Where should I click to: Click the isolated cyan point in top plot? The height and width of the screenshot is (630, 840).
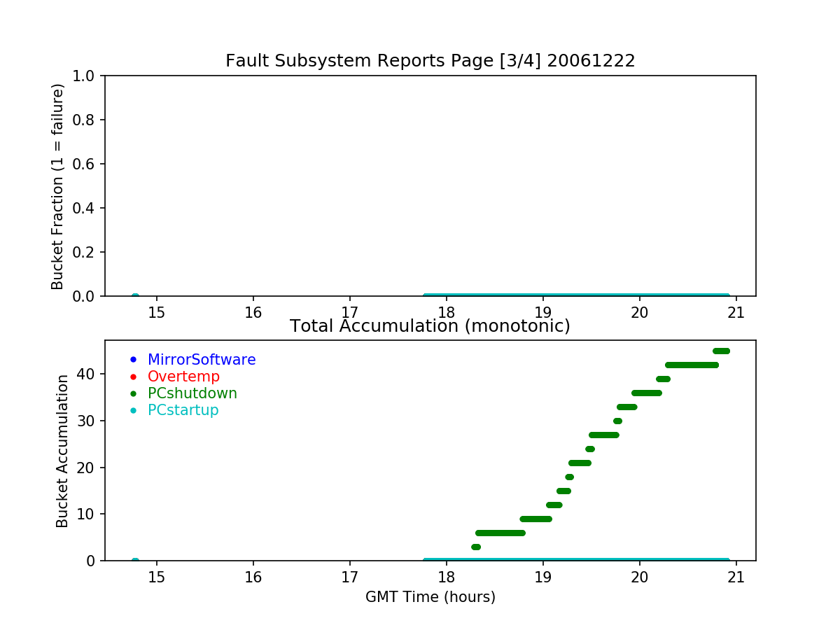coord(135,296)
